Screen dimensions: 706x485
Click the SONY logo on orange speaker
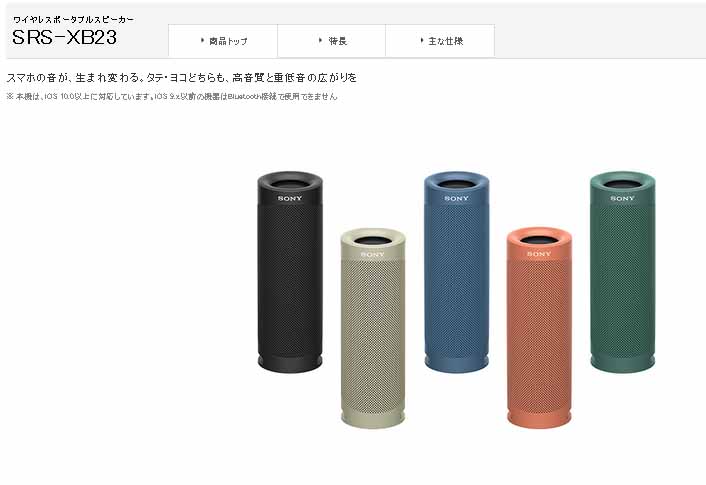coord(539,254)
